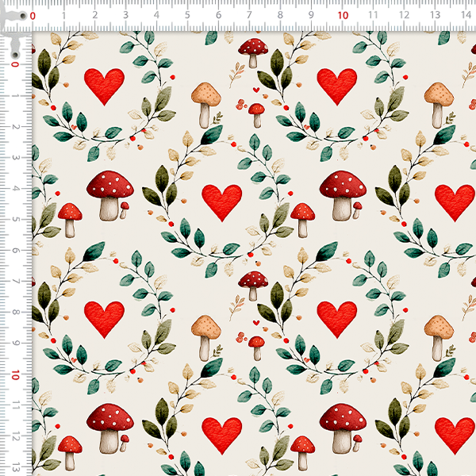Select number 3 on the horizontal ruler

(125, 14)
